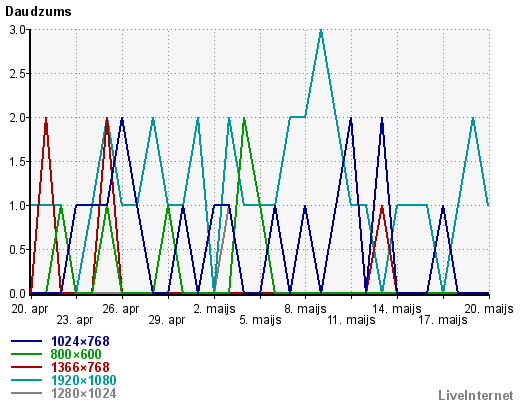Click the Daudzums chart title
The height and width of the screenshot is (405, 520).
pos(38,12)
